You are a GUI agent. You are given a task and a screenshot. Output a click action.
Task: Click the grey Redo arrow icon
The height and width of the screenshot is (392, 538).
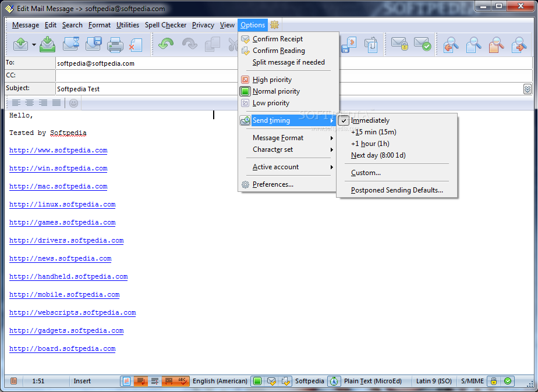pyautogui.click(x=189, y=44)
